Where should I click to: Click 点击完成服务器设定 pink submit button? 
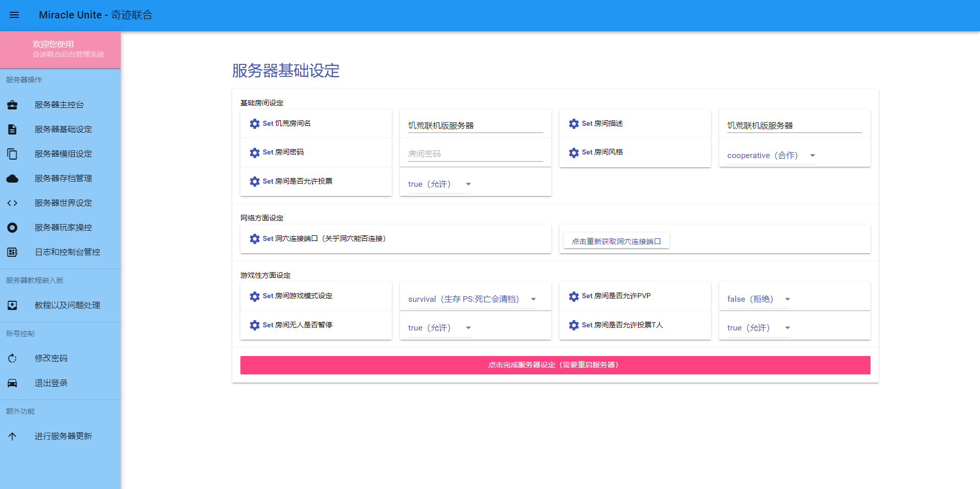(x=555, y=365)
